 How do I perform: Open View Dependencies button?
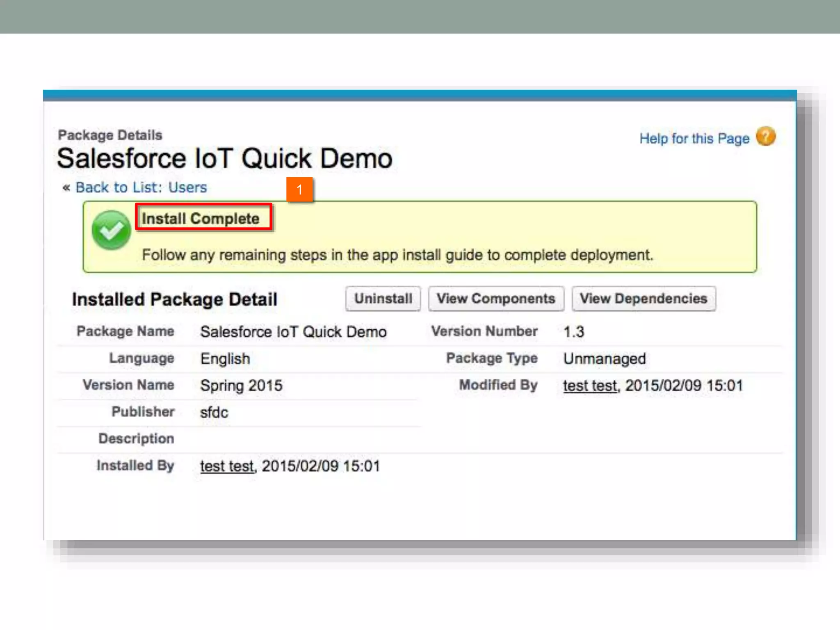tap(643, 299)
